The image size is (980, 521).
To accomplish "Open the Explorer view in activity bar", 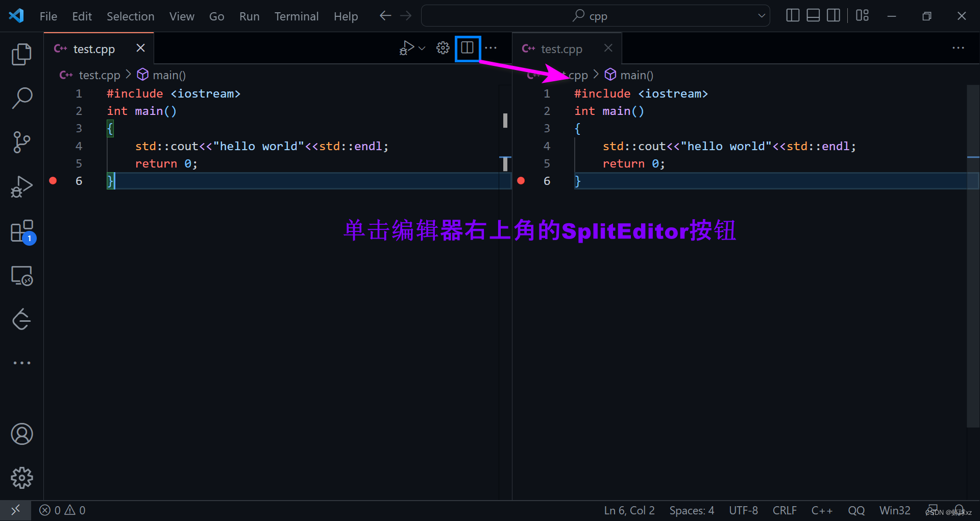I will pos(21,54).
